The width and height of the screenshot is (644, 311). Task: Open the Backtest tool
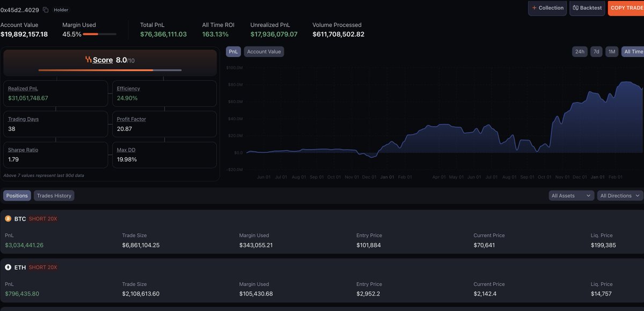587,8
